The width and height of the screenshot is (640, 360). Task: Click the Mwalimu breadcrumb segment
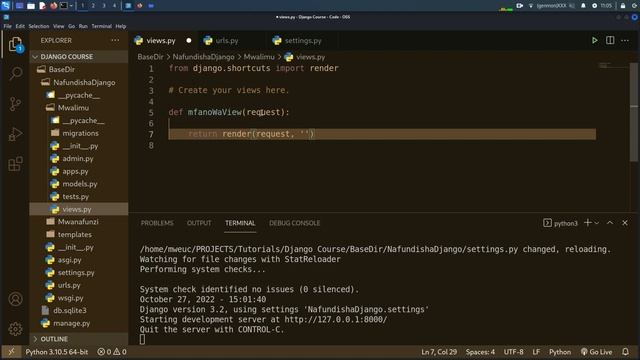[259, 57]
